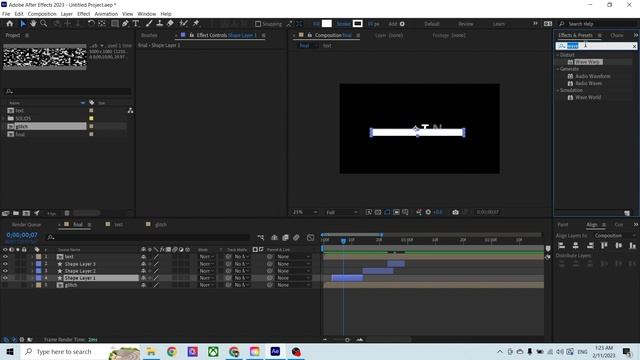Screen dimensions: 640x360
Task: Select the Rectangle shape tool
Action: coord(115,24)
